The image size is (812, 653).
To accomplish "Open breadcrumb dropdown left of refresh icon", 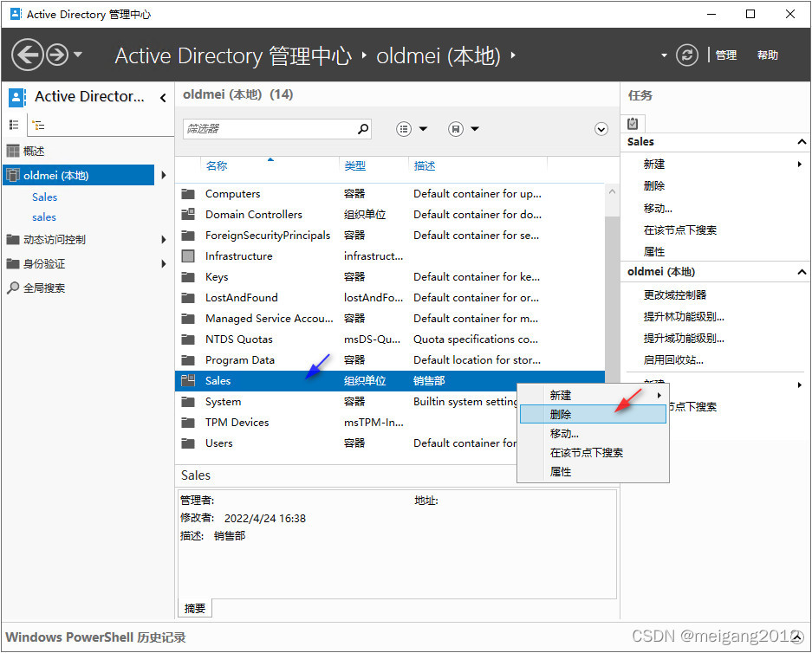I will point(664,55).
